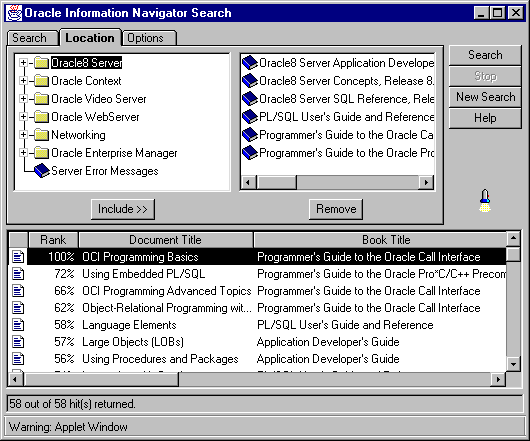Click right arrow of included books scrollbar
The height and width of the screenshot is (441, 530).
click(426, 182)
